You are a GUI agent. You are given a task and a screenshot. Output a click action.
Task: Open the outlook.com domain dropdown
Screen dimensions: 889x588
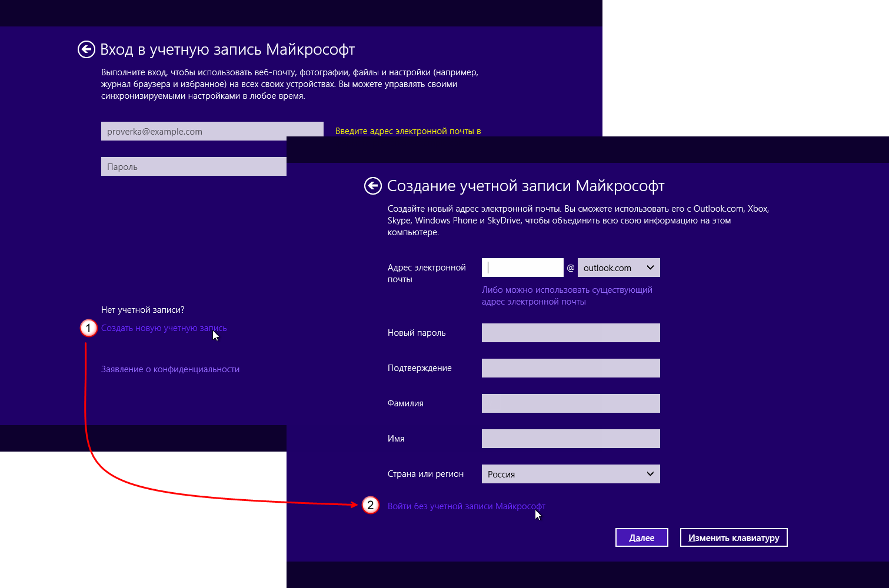[619, 268]
